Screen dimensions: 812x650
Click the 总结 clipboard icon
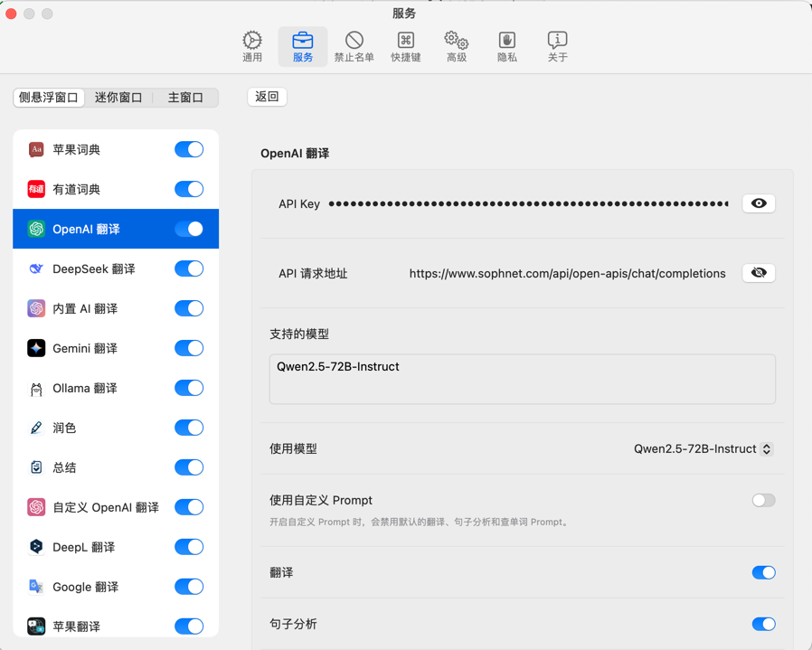(36, 467)
